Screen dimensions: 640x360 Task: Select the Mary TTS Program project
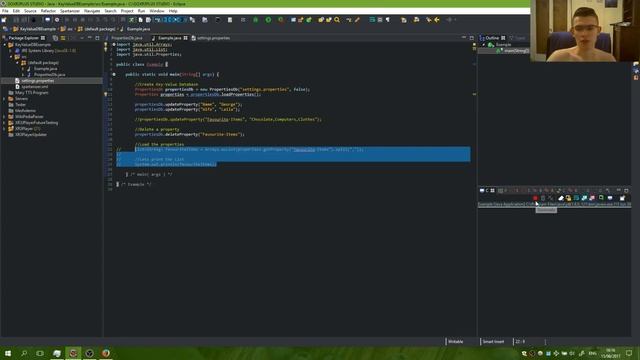coord(31,93)
